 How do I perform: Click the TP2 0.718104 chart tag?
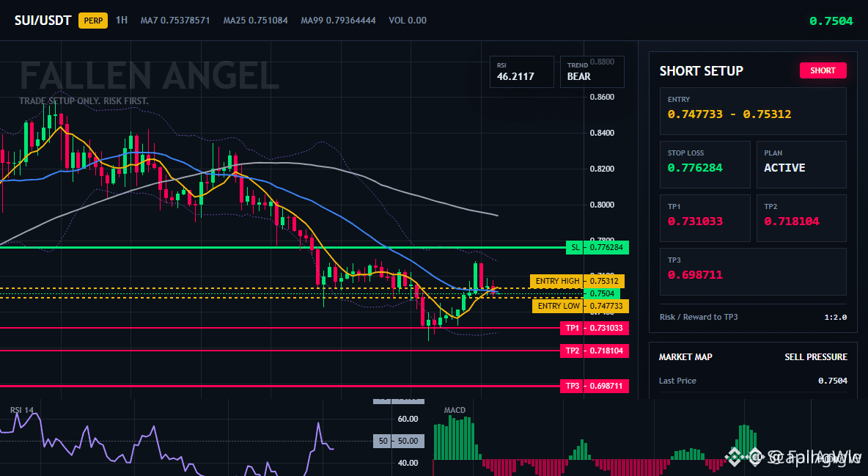tap(595, 351)
